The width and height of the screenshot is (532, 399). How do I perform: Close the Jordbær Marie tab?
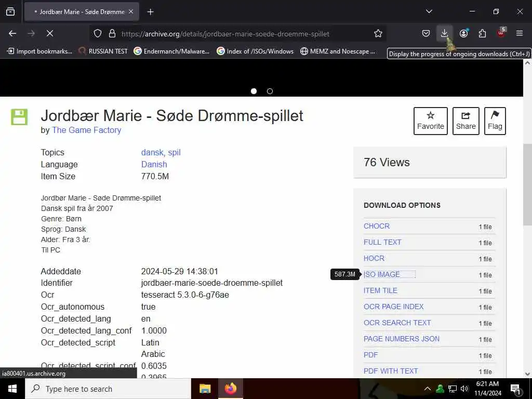pyautogui.click(x=131, y=11)
